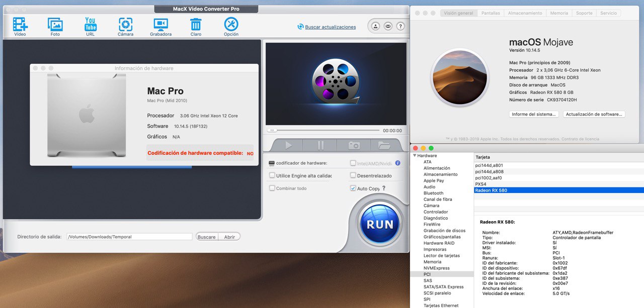Switch to the Pantallas tab
644x308 pixels.
point(491,13)
